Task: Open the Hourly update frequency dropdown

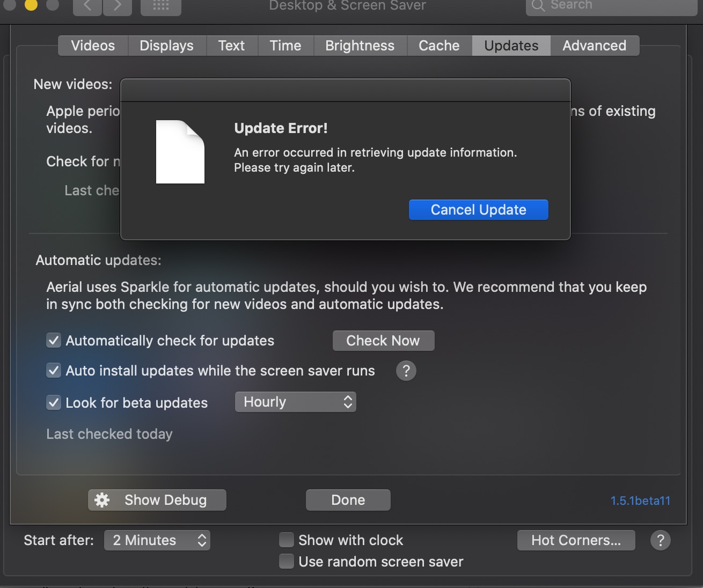Action: 296,402
